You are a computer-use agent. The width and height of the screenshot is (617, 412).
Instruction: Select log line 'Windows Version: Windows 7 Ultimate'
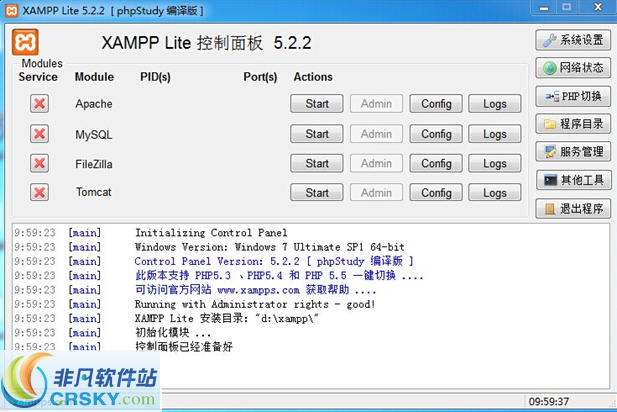pos(270,247)
